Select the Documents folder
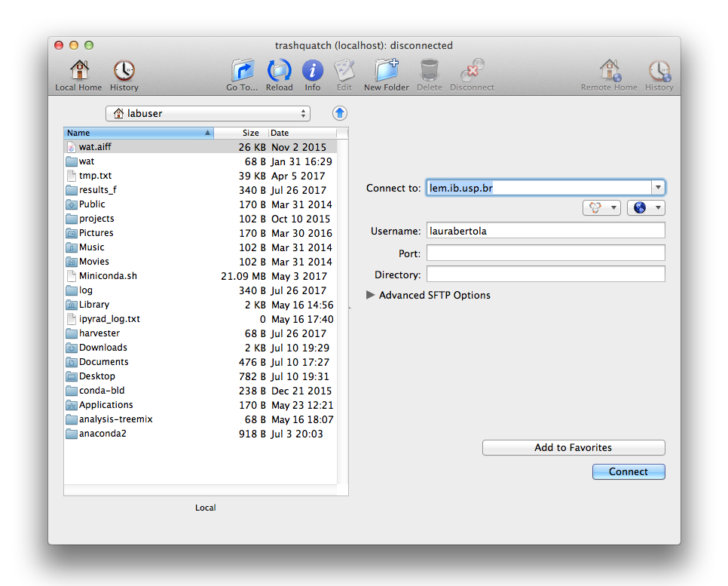728x586 pixels. point(200,362)
